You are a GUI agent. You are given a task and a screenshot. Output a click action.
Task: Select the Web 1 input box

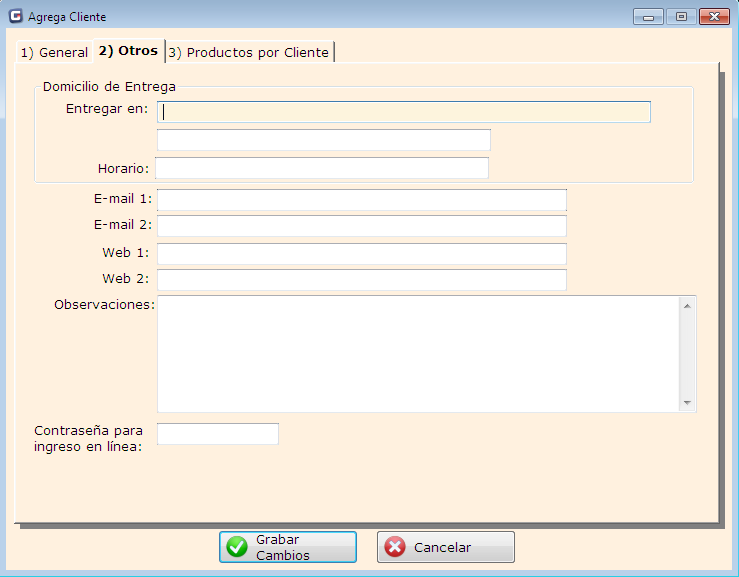pyautogui.click(x=362, y=254)
